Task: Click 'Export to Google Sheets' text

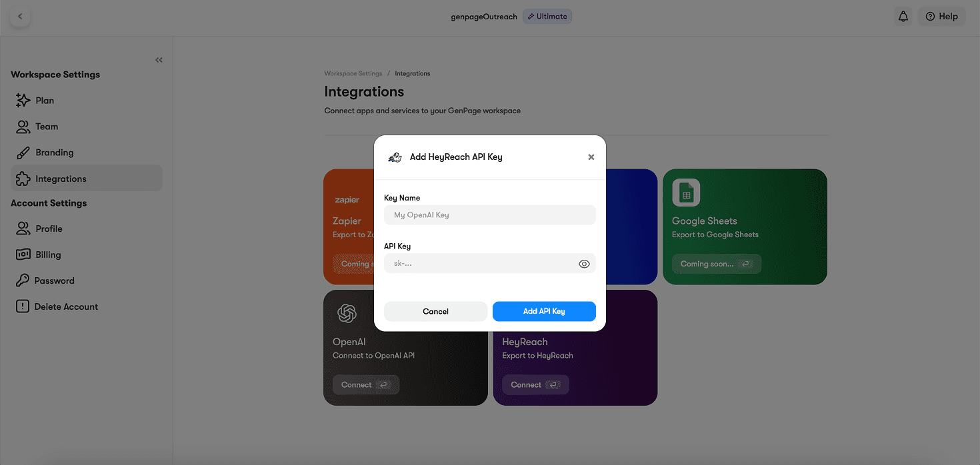Action: (715, 234)
